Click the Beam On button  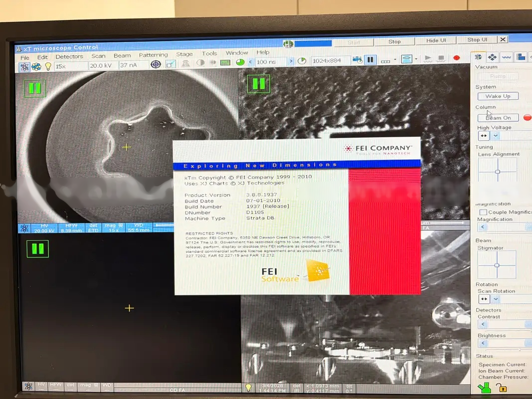tap(498, 118)
